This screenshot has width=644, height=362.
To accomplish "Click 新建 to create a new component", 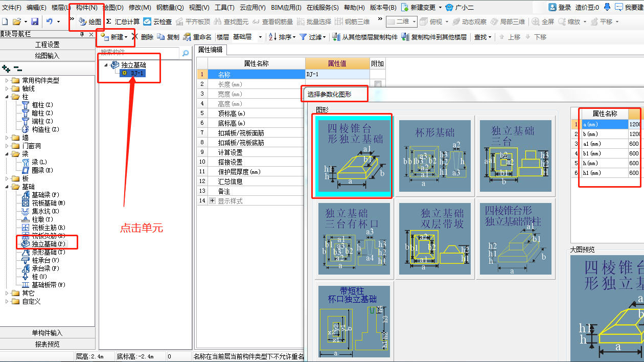I will click(114, 37).
